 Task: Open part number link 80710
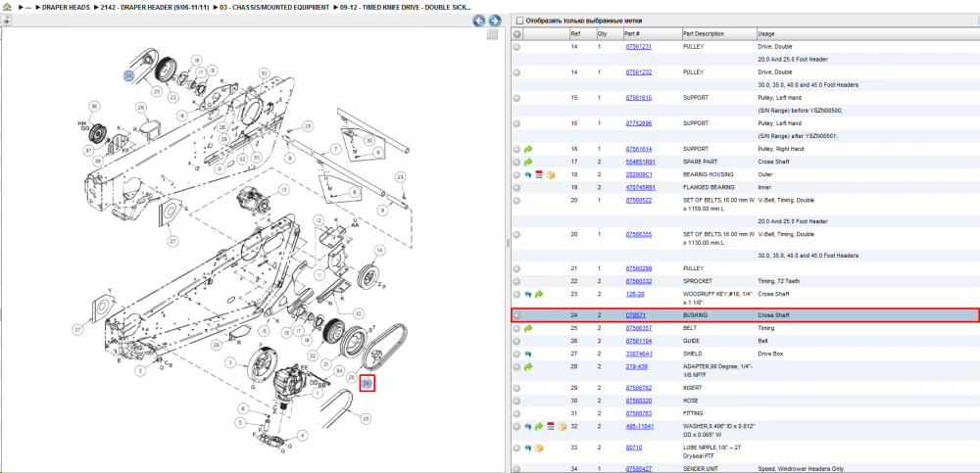(x=633, y=448)
